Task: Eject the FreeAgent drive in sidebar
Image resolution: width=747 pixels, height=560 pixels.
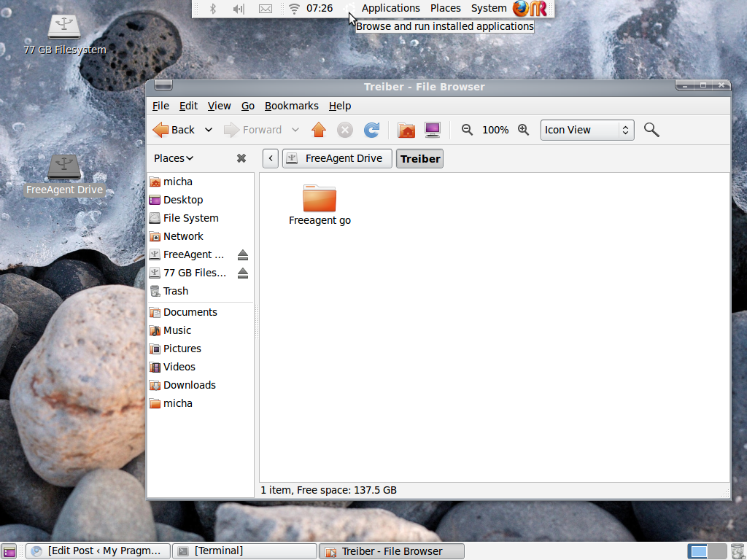Action: click(243, 254)
